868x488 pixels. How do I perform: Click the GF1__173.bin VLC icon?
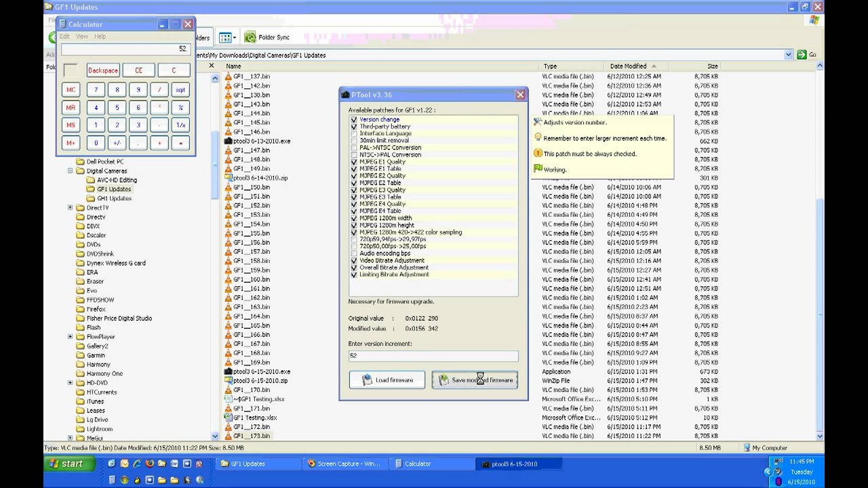point(229,436)
